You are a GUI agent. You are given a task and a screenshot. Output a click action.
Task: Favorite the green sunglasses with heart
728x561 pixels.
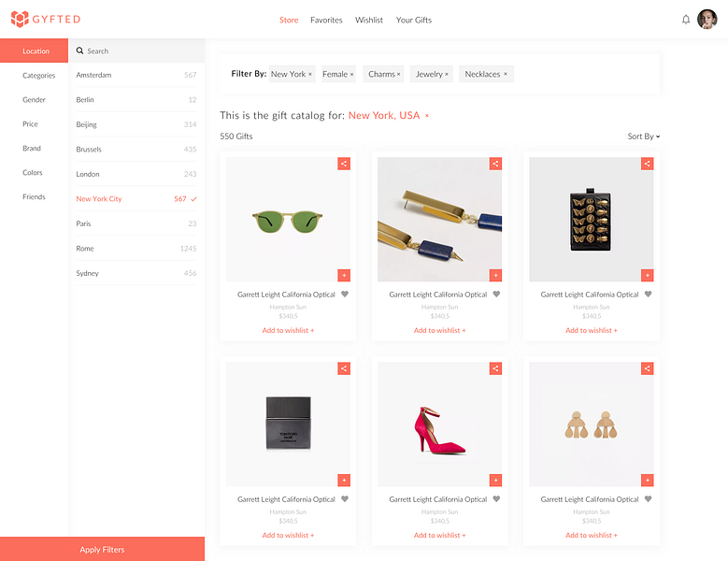(x=345, y=294)
